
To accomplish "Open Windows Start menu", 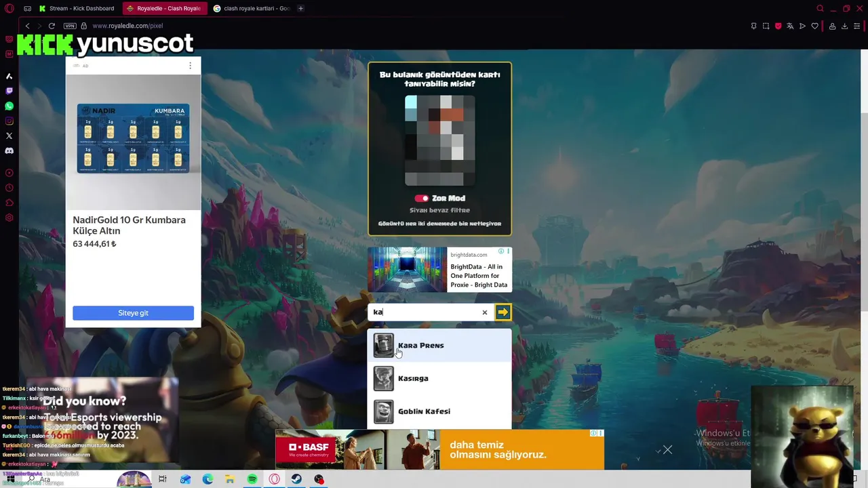I will (x=10, y=479).
